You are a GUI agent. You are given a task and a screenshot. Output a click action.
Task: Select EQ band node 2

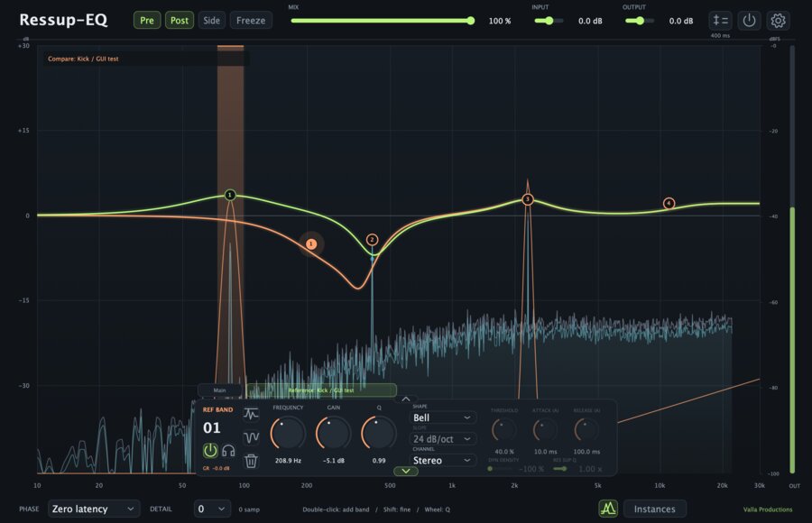click(372, 240)
